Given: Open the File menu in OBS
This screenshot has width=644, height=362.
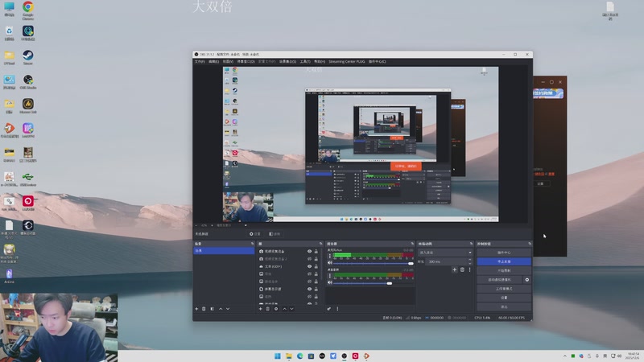Looking at the screenshot, I should point(200,62).
